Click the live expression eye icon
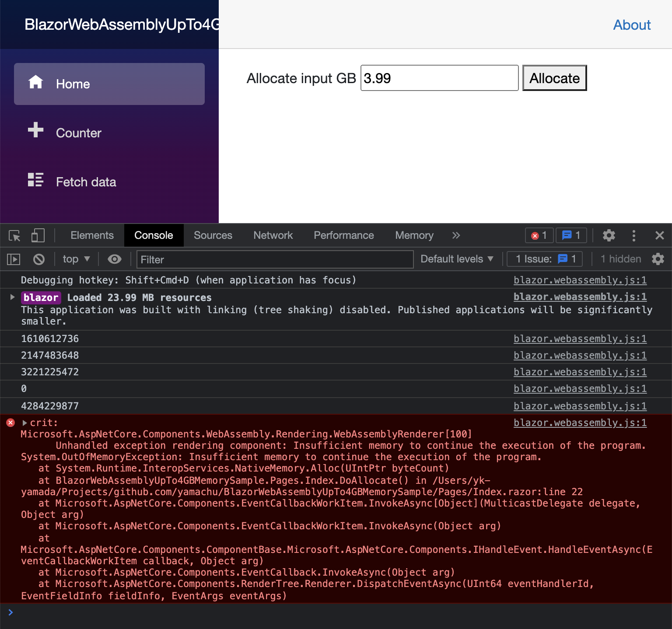The height and width of the screenshot is (629, 672). click(115, 259)
